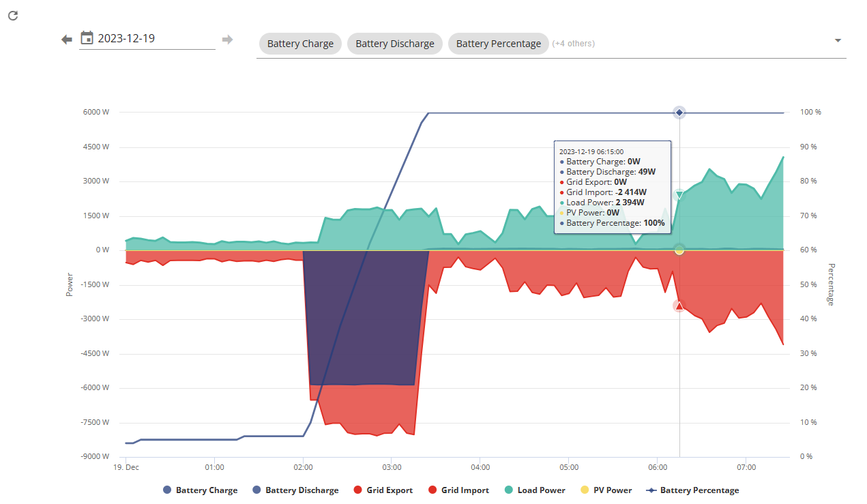The height and width of the screenshot is (504, 867).
Task: Click the 6000 W axis label
Action: (97, 112)
